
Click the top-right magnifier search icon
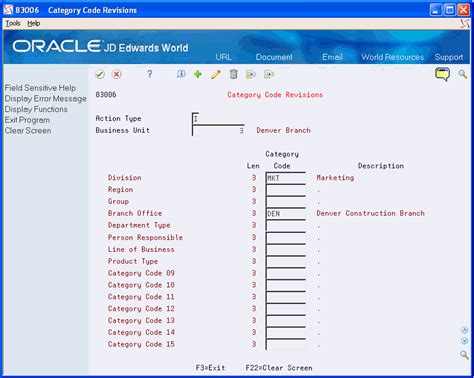click(462, 74)
